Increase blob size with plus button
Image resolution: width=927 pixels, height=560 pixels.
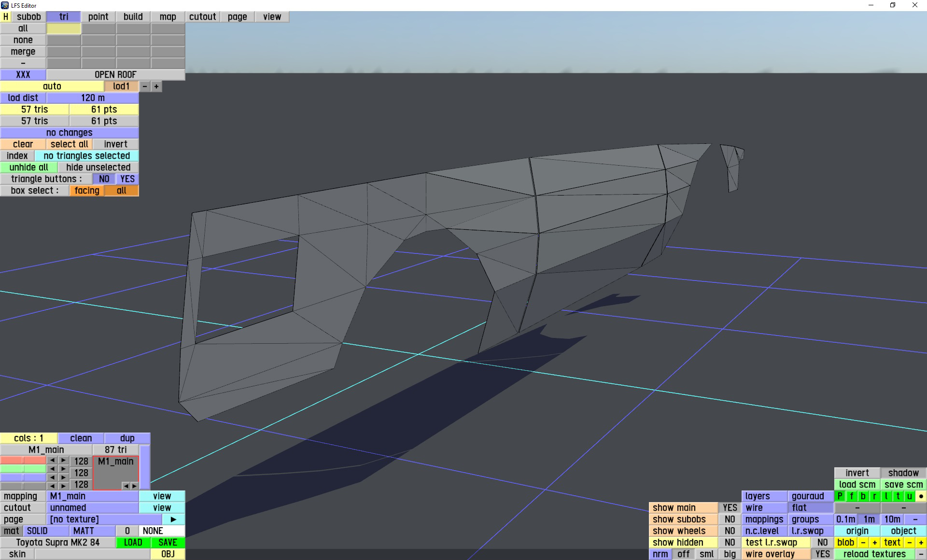(874, 543)
